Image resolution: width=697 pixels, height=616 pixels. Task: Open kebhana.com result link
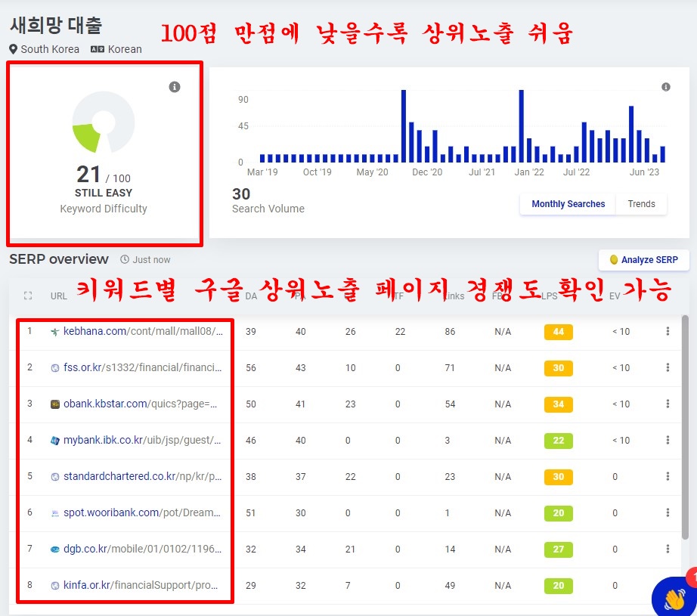pyautogui.click(x=143, y=331)
